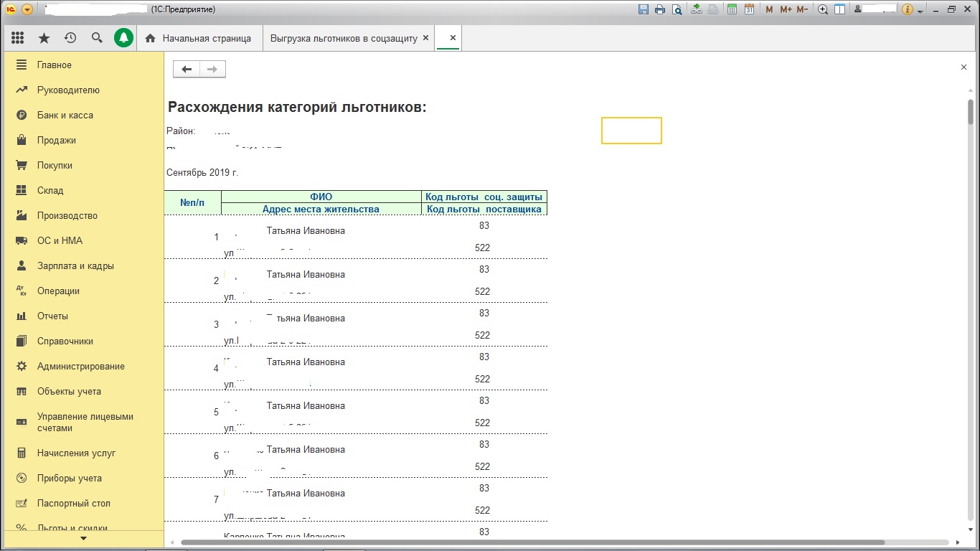Select the №п/п column header

192,203
